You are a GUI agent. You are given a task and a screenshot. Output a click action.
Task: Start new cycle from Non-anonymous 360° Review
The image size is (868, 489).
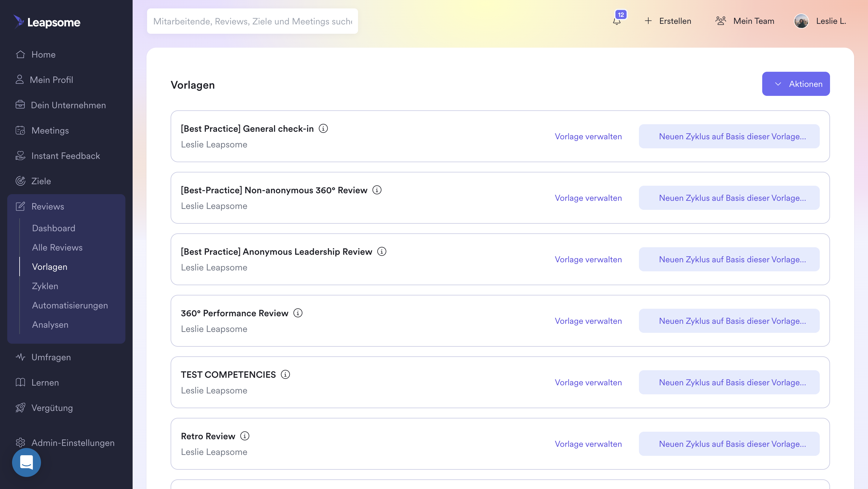[729, 198]
